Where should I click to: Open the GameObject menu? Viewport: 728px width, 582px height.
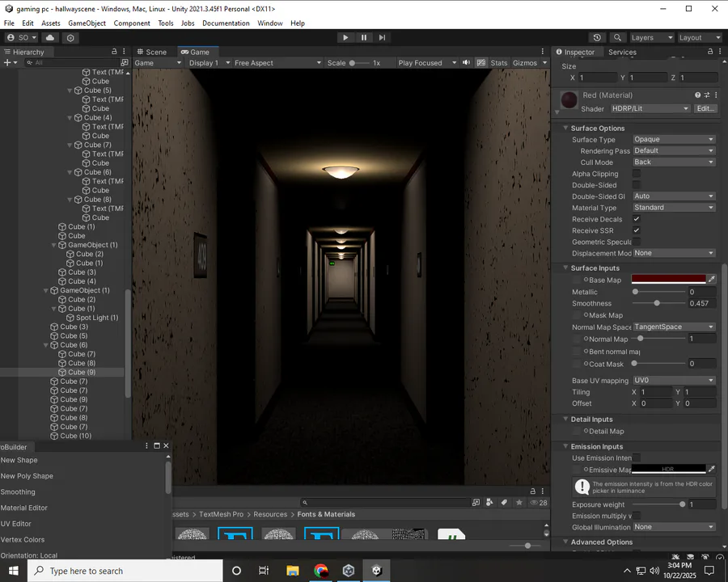tap(87, 23)
